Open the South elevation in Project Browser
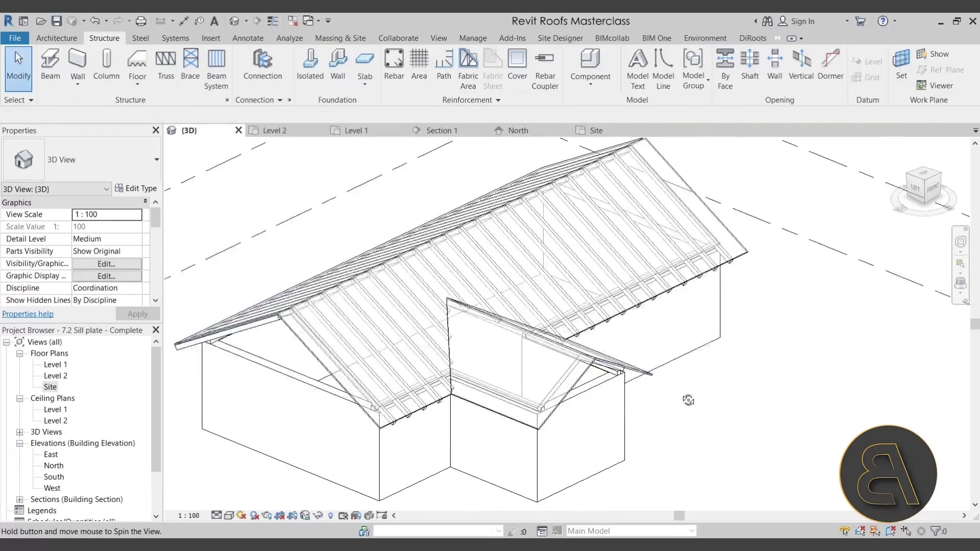The height and width of the screenshot is (551, 980). tap(54, 477)
